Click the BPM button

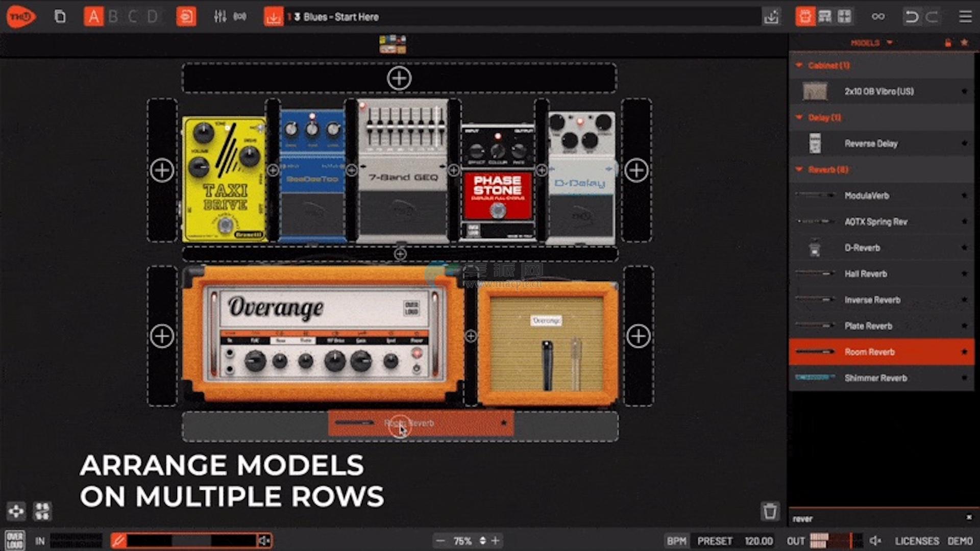coord(676,541)
